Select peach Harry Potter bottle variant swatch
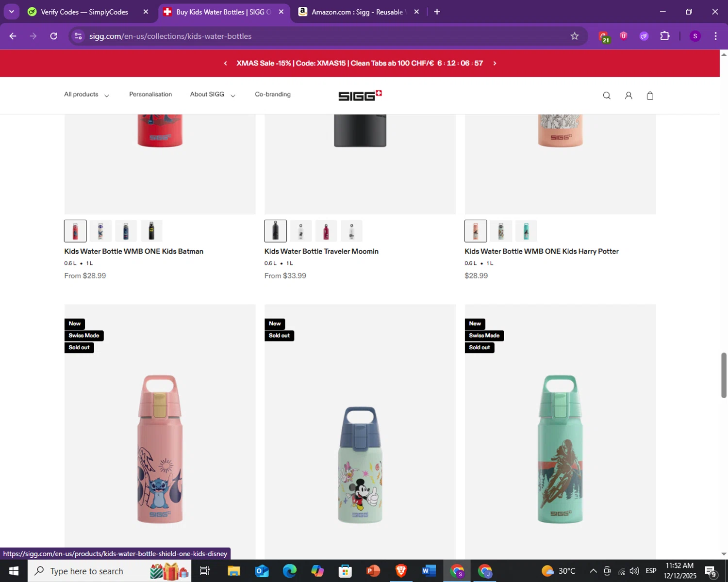The height and width of the screenshot is (582, 728). [x=476, y=231]
